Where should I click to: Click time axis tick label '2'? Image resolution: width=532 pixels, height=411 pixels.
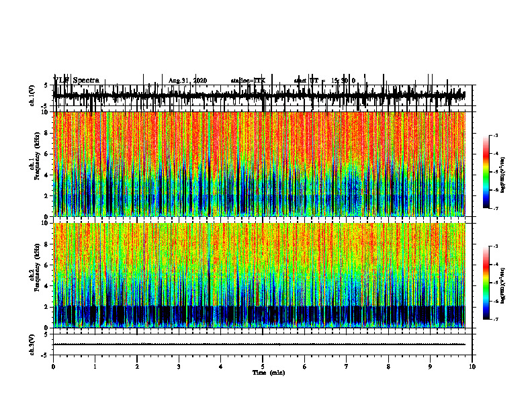coord(137,367)
